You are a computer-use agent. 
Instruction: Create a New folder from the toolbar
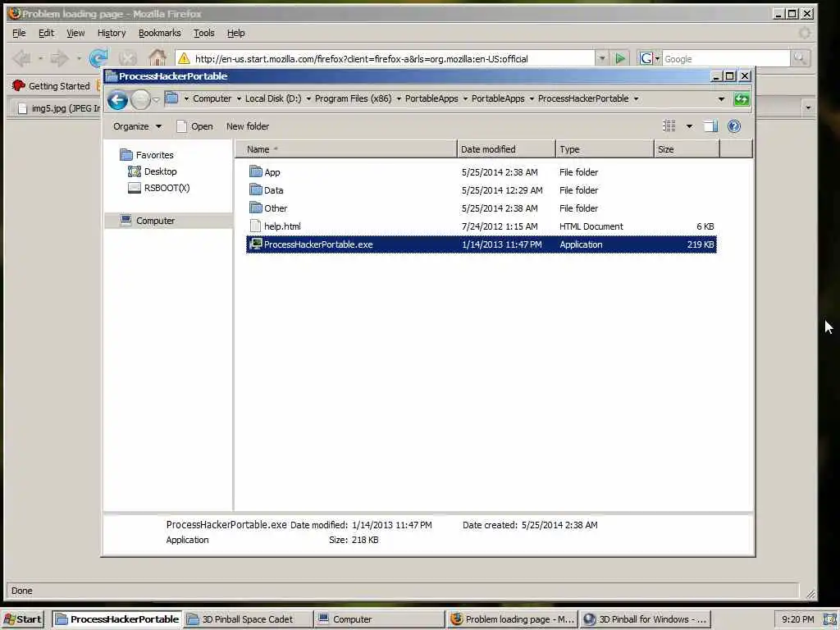tap(248, 126)
